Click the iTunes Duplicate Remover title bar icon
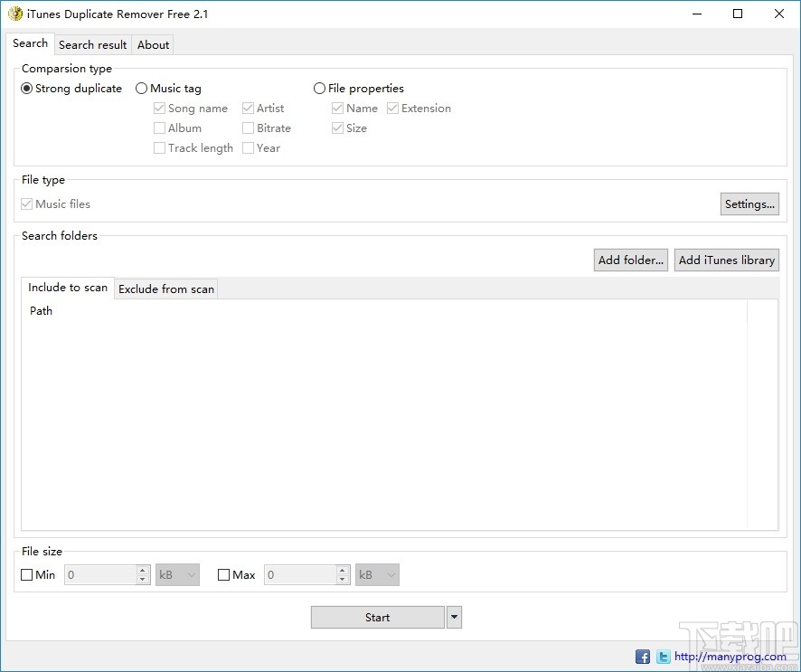 coord(13,14)
